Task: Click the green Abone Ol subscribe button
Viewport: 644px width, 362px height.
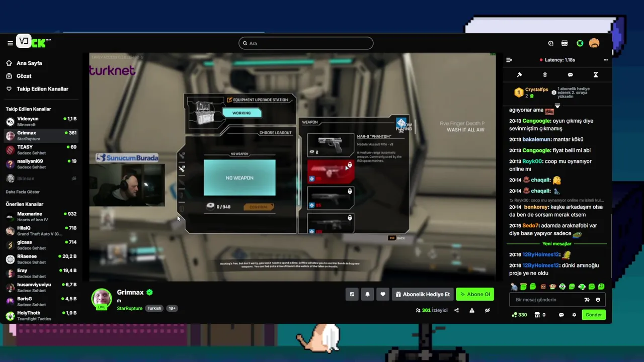Action: click(475, 295)
